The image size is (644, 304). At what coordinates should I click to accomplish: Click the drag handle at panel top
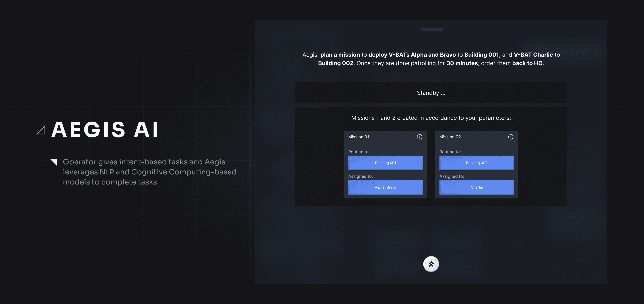[432, 30]
